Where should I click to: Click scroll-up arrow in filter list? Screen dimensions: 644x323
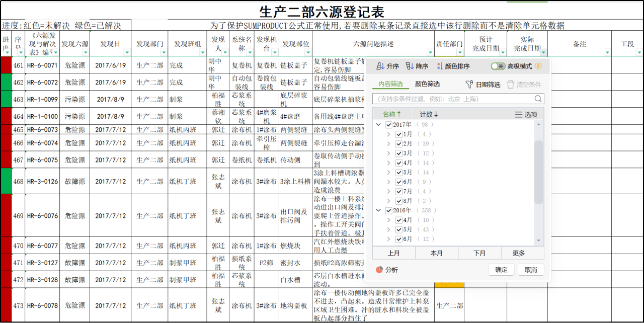tap(538, 124)
